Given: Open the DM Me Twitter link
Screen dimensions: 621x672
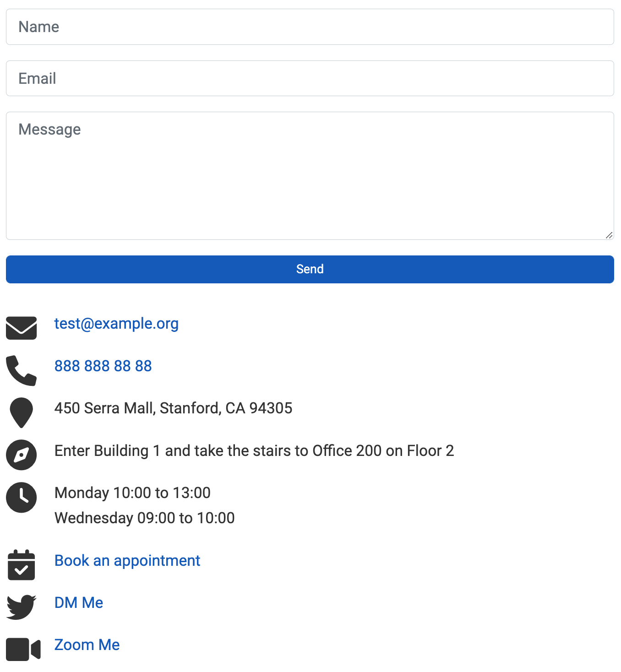Looking at the screenshot, I should [x=79, y=602].
